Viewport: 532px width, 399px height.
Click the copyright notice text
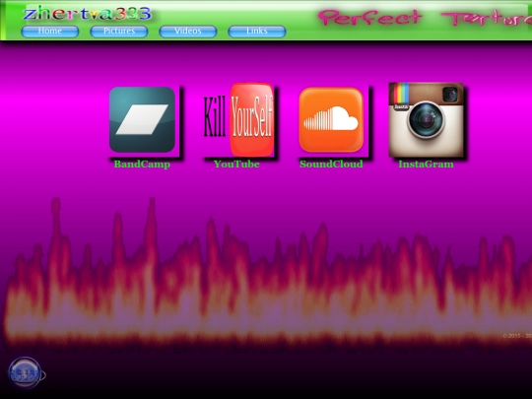tap(517, 336)
